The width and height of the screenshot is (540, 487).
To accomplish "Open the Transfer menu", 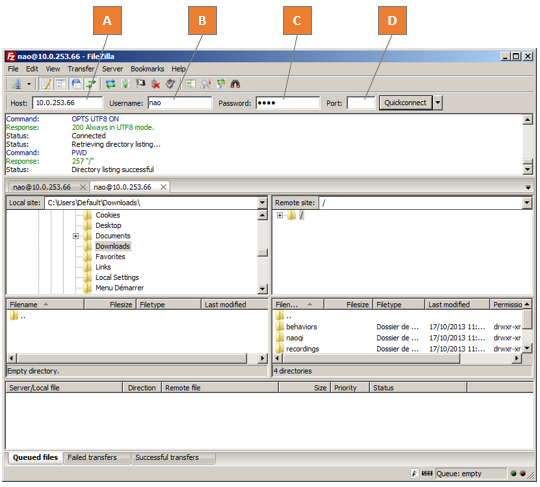I will point(81,69).
